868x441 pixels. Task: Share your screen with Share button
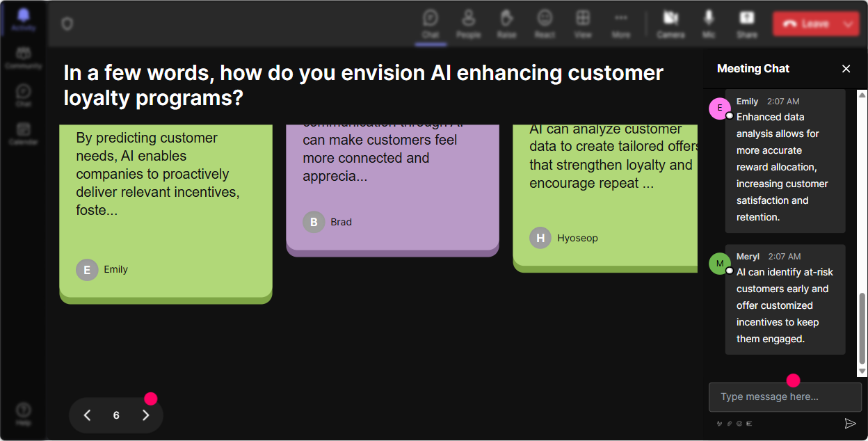(x=747, y=24)
